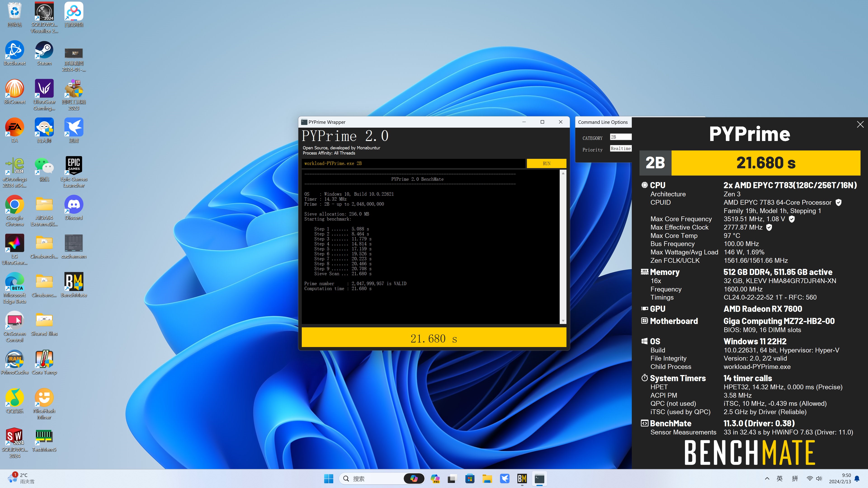Open Microsoft Store from taskbar
The image size is (868, 488).
(470, 479)
